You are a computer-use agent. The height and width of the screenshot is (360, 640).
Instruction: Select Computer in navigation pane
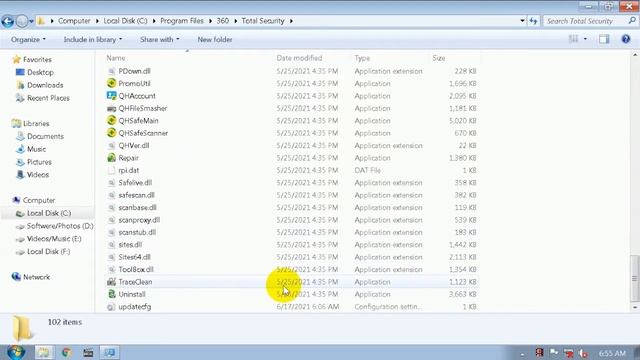click(39, 200)
